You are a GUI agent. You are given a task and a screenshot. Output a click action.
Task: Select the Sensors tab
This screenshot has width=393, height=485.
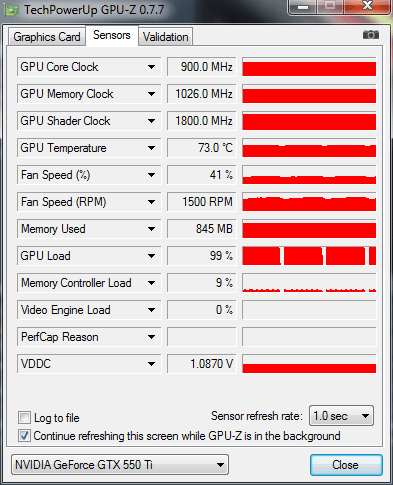coord(112,35)
